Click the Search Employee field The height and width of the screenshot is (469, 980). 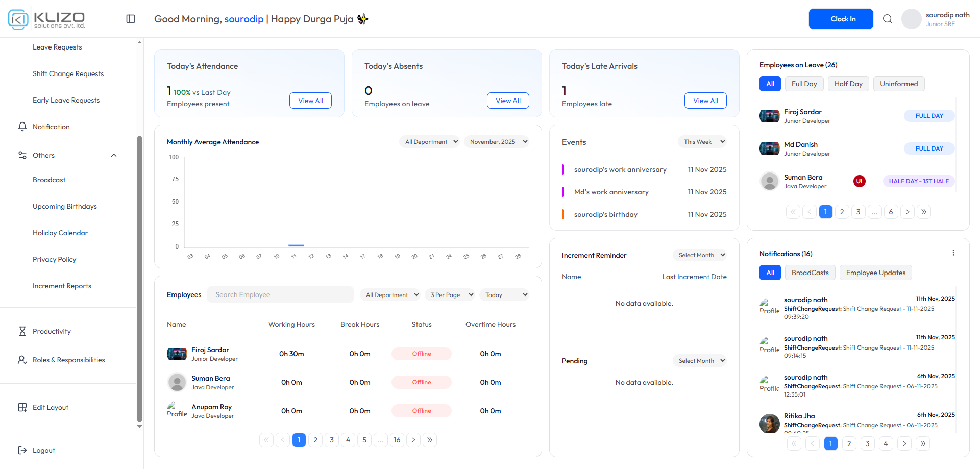(280, 294)
